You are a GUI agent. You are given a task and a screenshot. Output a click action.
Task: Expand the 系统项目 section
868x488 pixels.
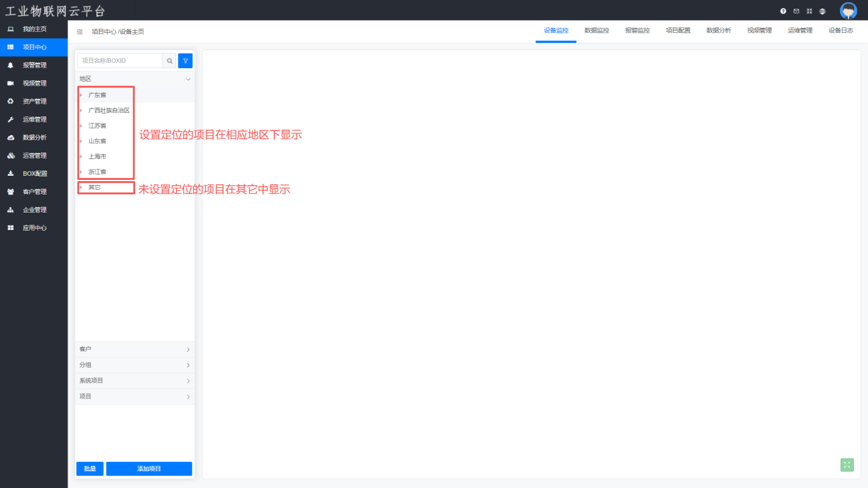pos(188,381)
